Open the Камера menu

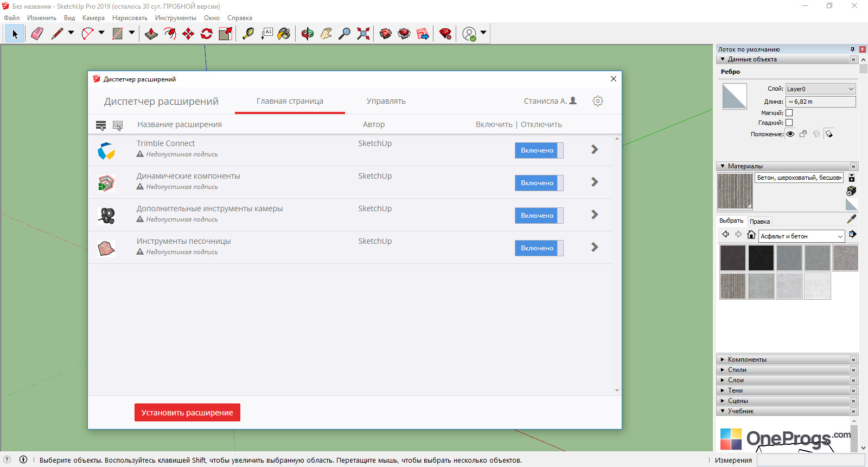tap(93, 18)
